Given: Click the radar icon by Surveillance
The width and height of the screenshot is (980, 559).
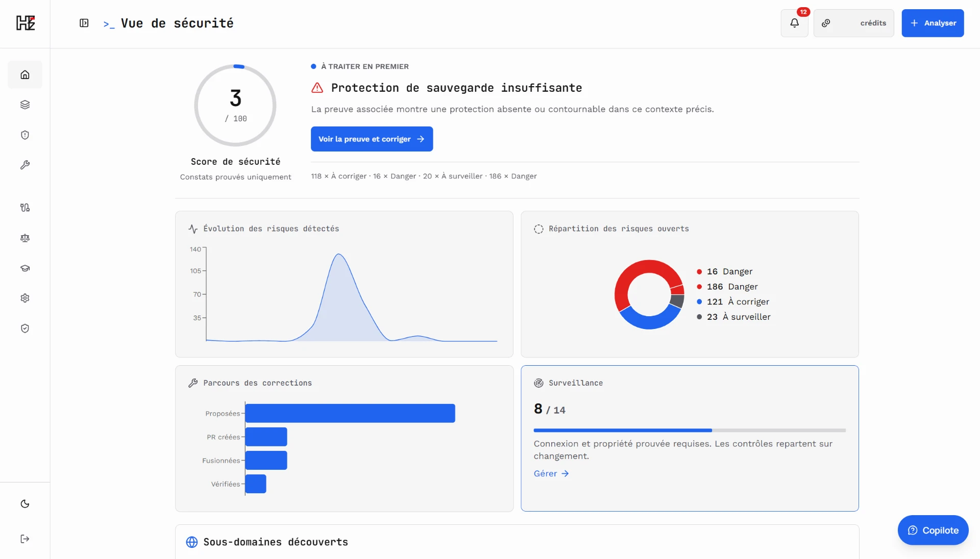Looking at the screenshot, I should 538,383.
